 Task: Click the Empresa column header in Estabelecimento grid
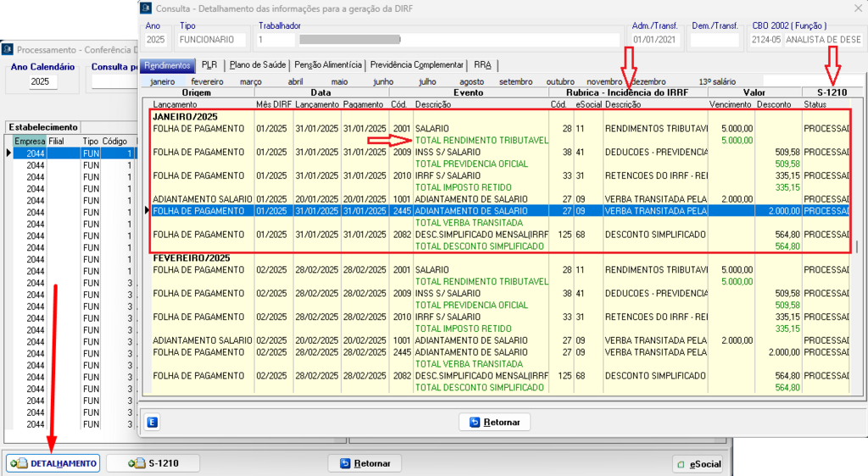[30, 141]
